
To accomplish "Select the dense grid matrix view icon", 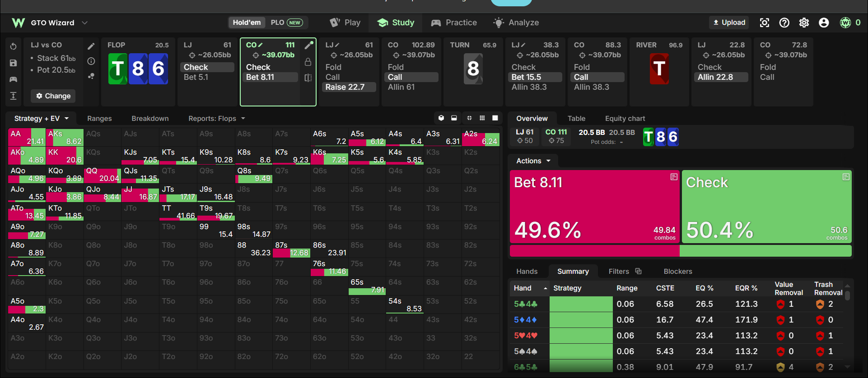I will (482, 118).
